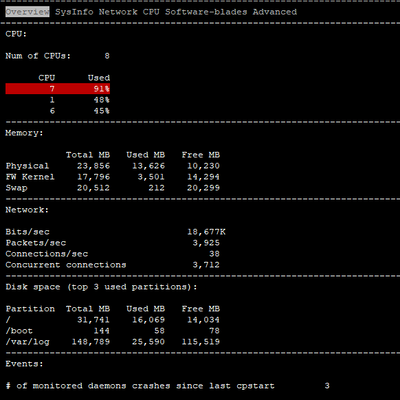The image size is (400, 400).
Task: Click the Connections/sec line
Action: pyautogui.click(x=113, y=254)
